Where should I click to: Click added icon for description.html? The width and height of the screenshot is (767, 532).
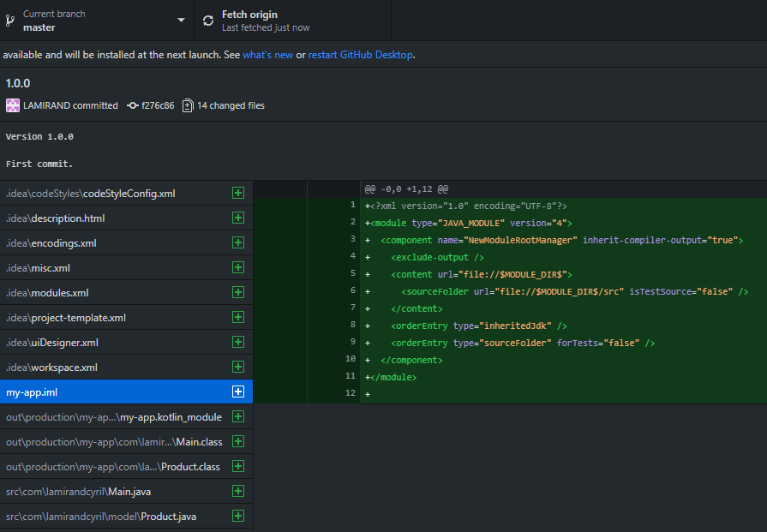point(238,218)
